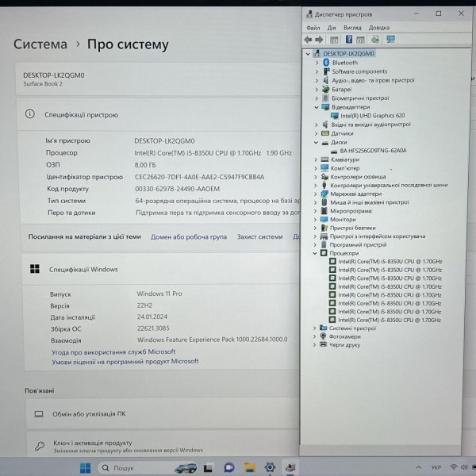Select the Датчики category

(x=342, y=133)
